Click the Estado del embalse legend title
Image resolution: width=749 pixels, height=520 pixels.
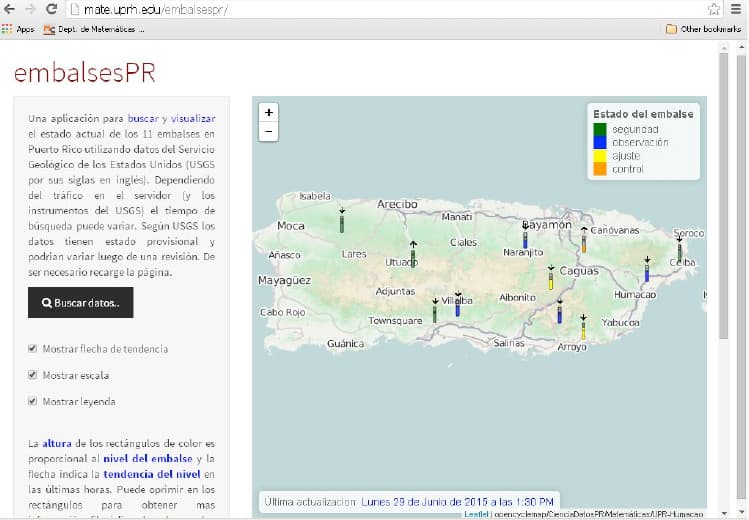click(643, 114)
